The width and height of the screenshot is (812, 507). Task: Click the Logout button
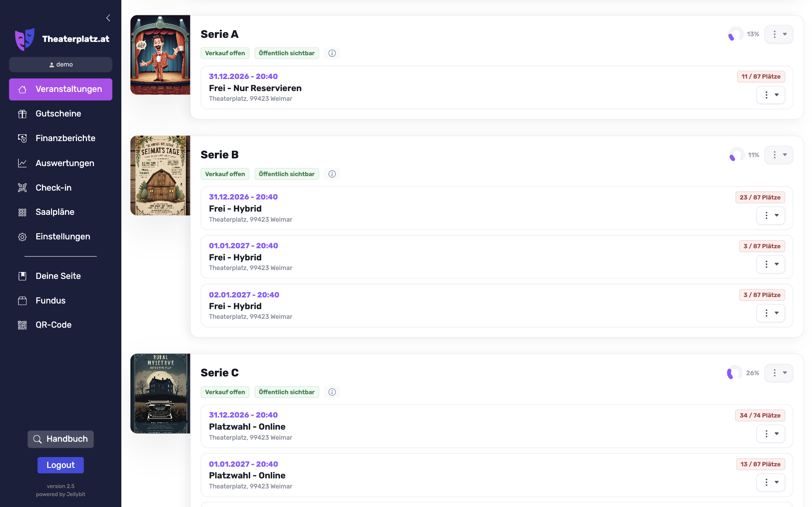60,465
